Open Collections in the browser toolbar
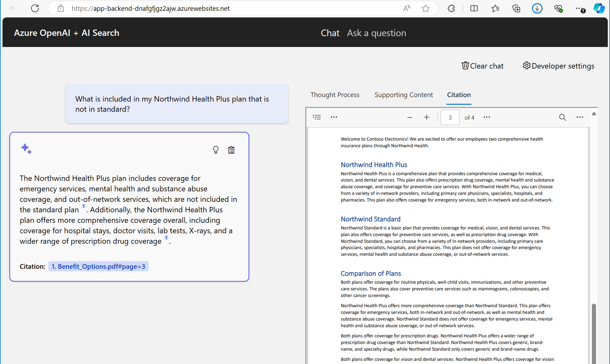The image size is (610, 364). (516, 9)
